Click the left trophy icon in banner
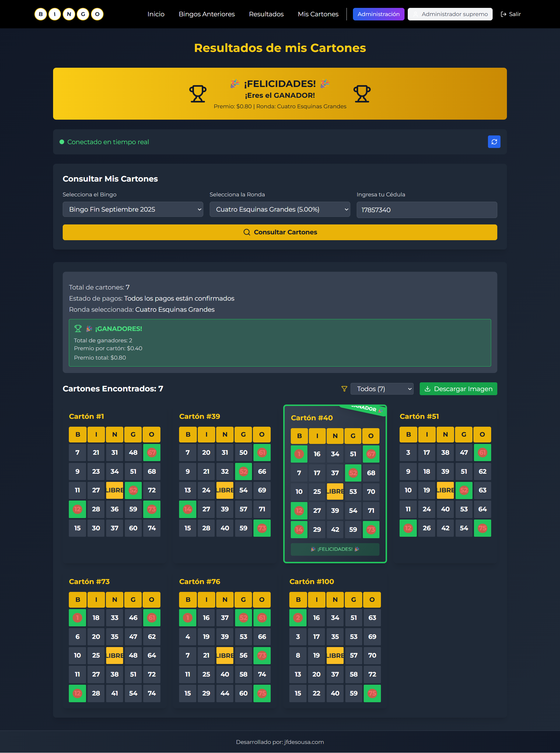 (x=198, y=94)
